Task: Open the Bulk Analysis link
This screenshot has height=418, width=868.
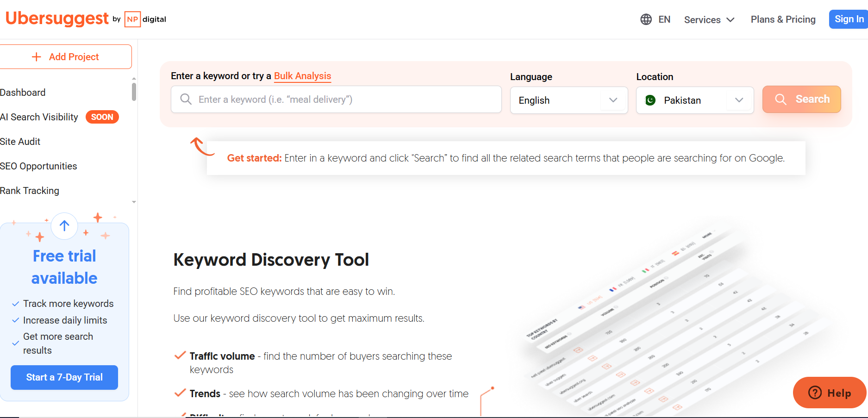Action: [303, 76]
